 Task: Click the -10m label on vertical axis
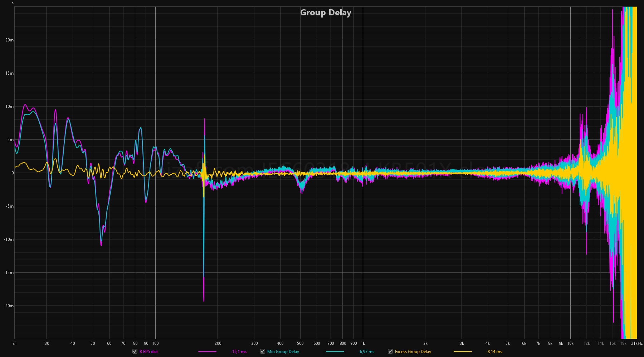[9, 239]
